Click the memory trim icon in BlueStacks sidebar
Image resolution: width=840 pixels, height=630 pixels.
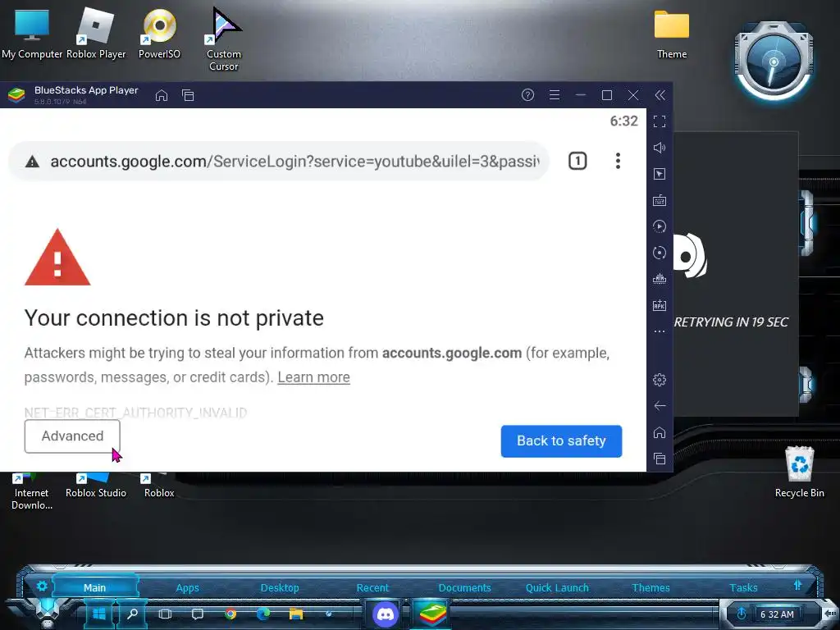click(660, 279)
